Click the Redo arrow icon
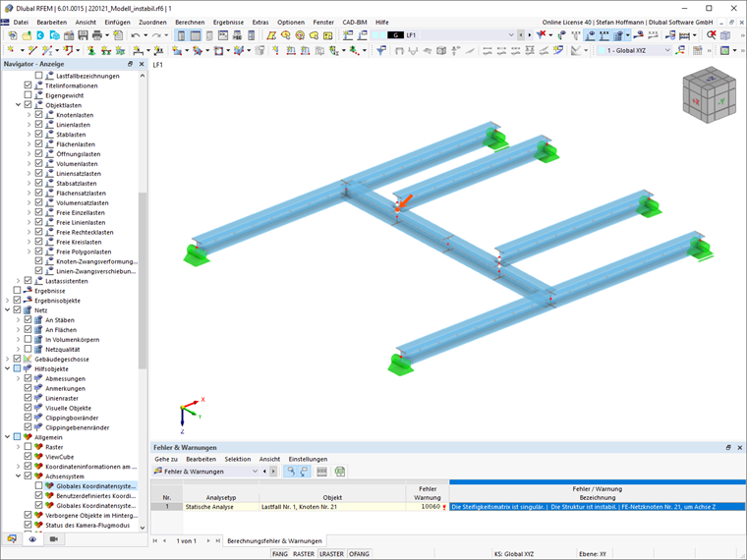Screen dimensions: 747x560 (155, 35)
